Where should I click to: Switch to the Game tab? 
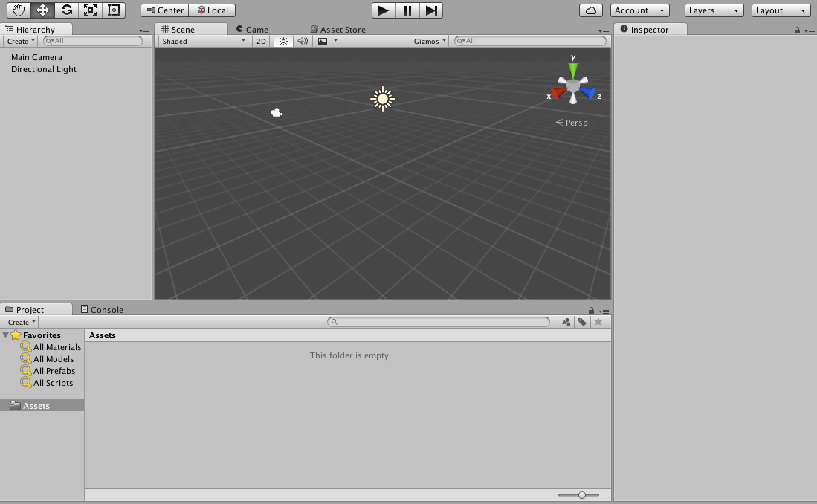[x=252, y=30]
